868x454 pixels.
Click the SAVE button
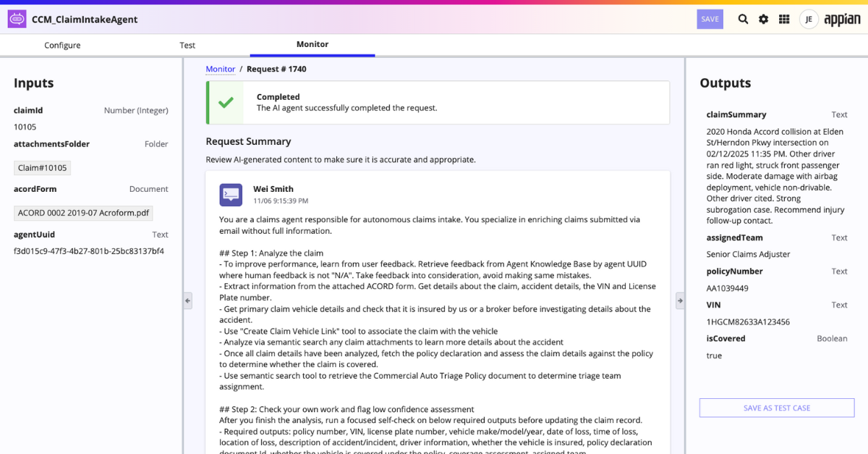(710, 19)
